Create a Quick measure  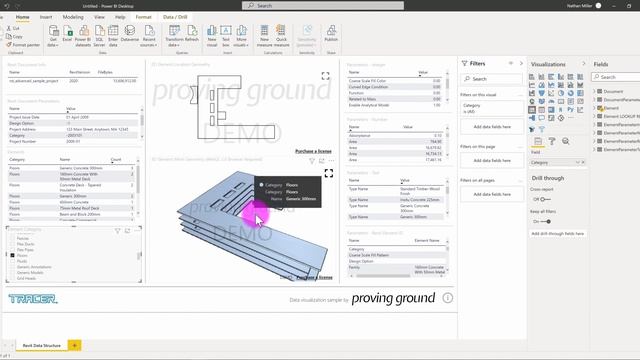pyautogui.click(x=281, y=36)
